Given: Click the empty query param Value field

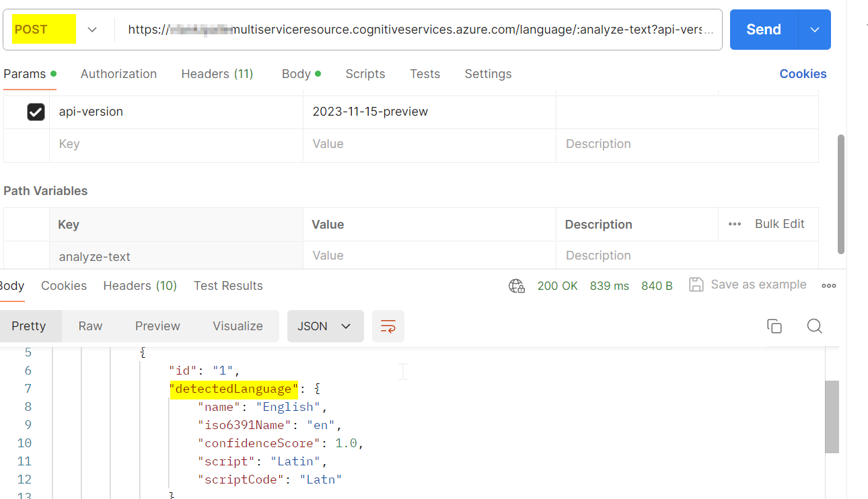Looking at the screenshot, I should pyautogui.click(x=429, y=145).
